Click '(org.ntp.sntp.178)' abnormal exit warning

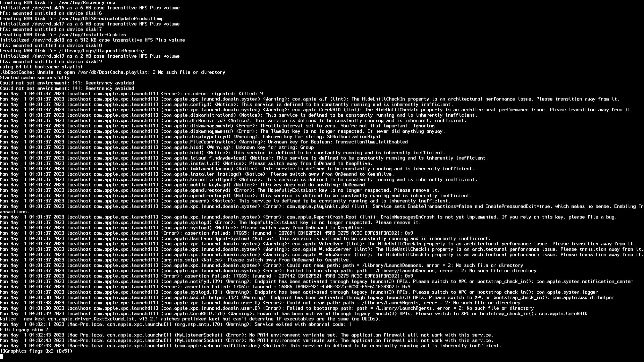(199, 324)
